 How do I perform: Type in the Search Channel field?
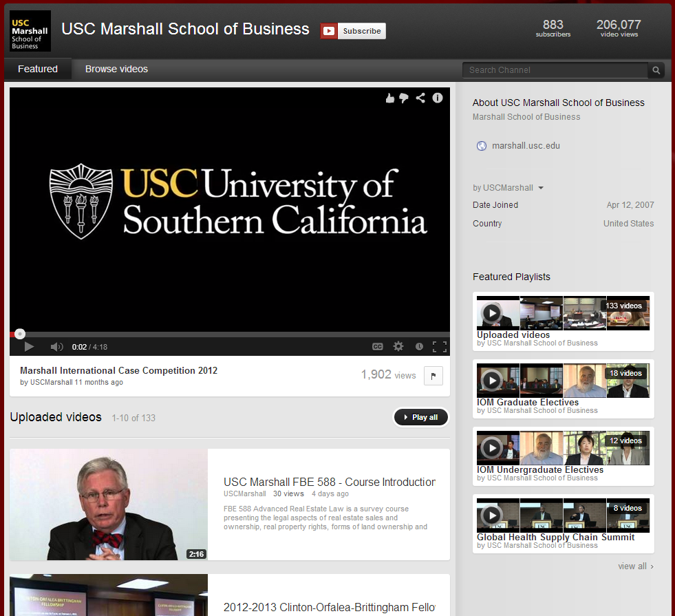pos(556,70)
